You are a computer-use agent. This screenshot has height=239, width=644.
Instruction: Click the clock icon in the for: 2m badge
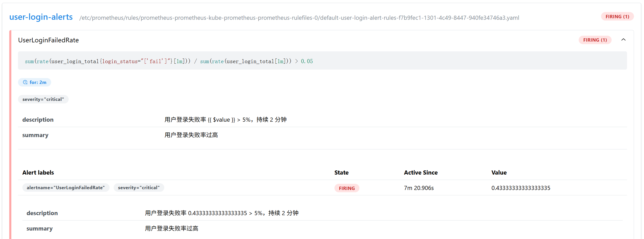pos(25,82)
